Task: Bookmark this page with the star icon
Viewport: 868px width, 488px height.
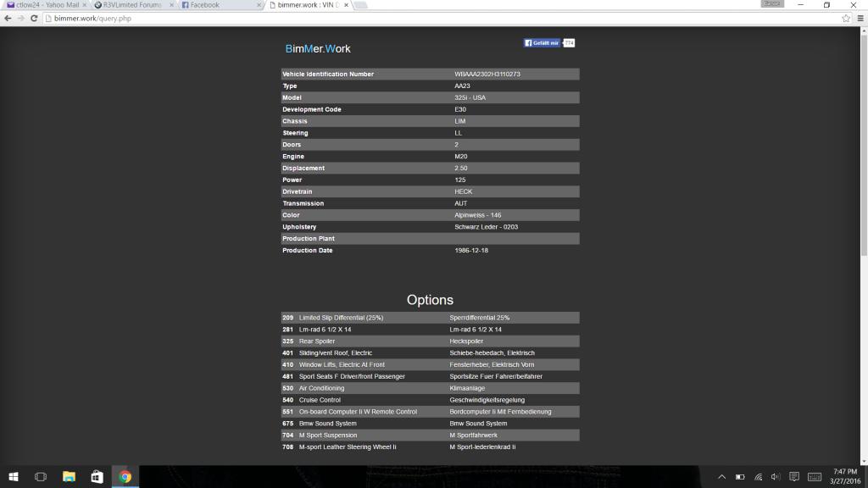Action: point(846,19)
